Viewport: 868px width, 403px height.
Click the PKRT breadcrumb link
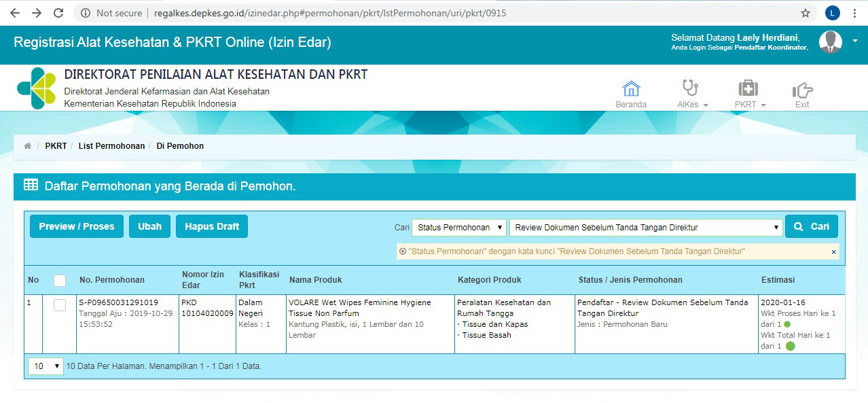pyautogui.click(x=56, y=146)
